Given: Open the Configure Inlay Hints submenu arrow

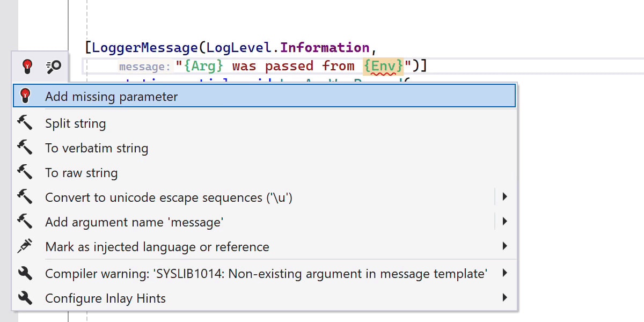Looking at the screenshot, I should click(504, 298).
